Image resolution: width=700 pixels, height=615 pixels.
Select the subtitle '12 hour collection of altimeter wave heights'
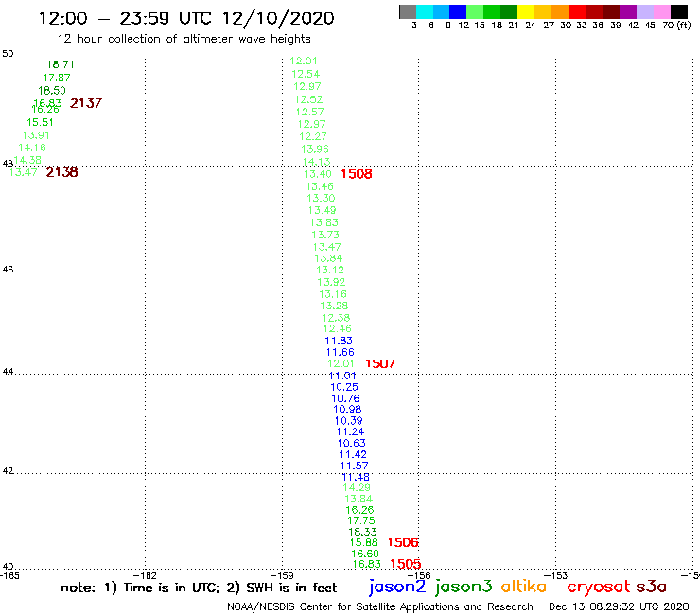point(184,40)
